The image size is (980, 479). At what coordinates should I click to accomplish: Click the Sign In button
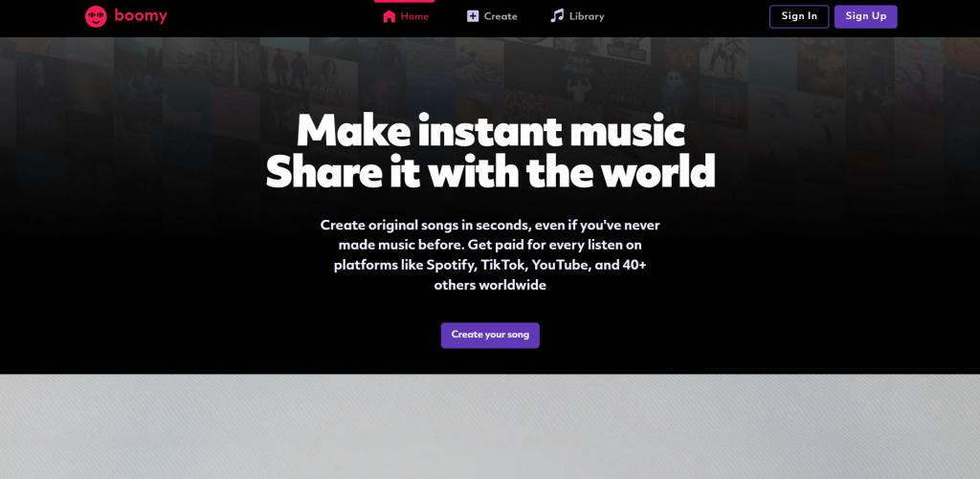point(799,16)
